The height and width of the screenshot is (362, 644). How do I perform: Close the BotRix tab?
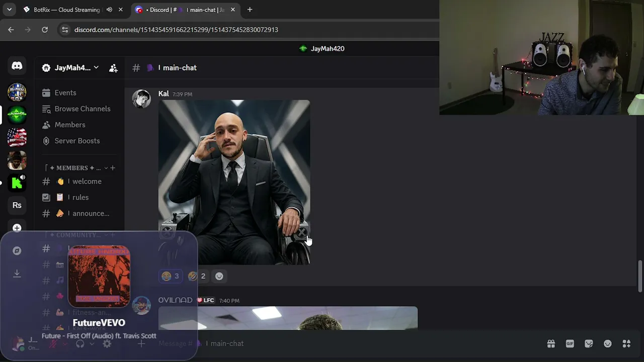pos(121,10)
